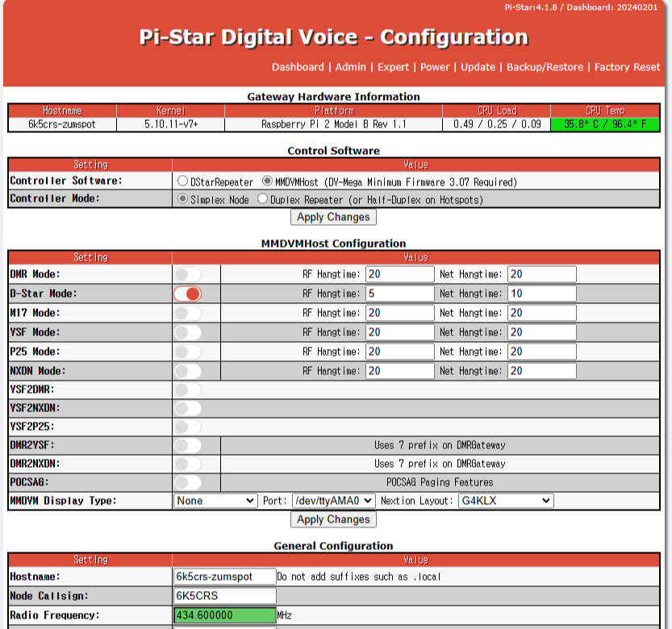The image size is (672, 629).
Task: Edit DMR RF Hangtime field
Action: pyautogui.click(x=400, y=274)
